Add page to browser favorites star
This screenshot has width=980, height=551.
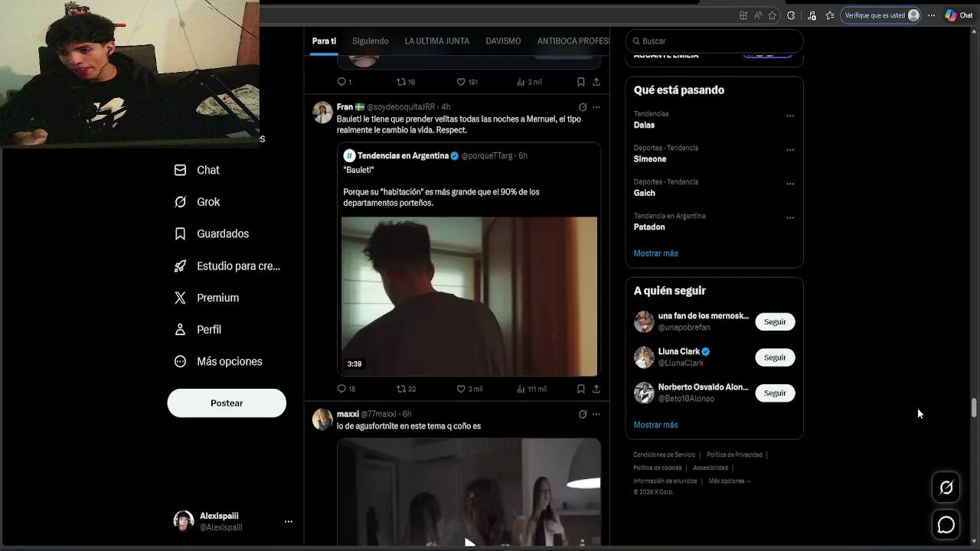tap(772, 15)
